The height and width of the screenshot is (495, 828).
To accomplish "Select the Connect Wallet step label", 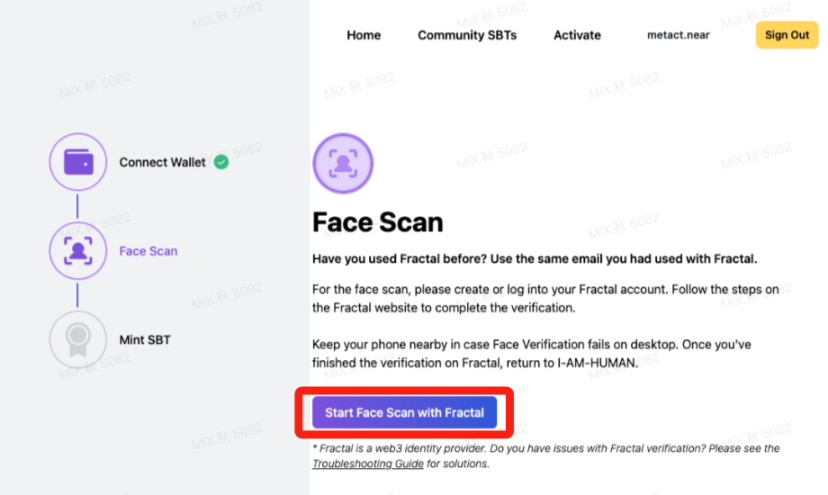I will click(162, 162).
